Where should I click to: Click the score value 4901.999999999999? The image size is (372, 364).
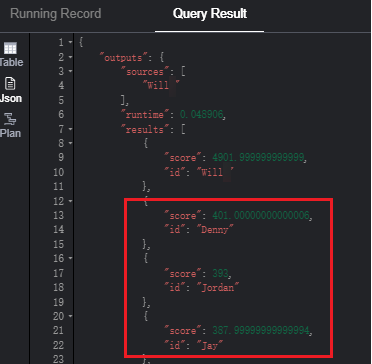coord(258,157)
